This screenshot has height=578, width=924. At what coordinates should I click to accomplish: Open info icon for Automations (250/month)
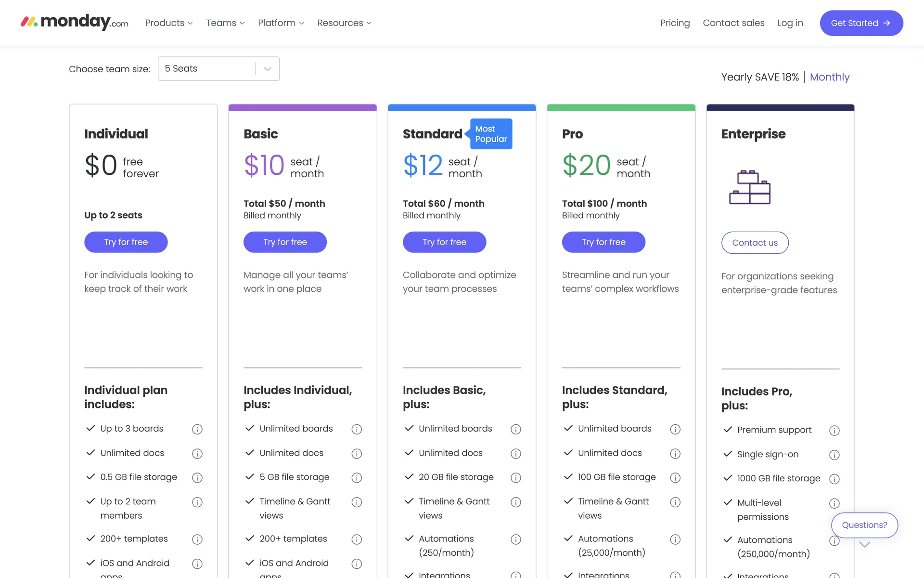coord(516,539)
